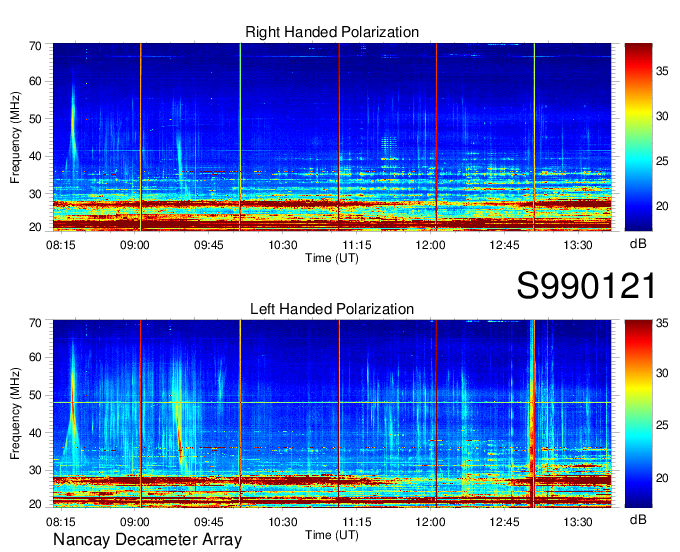
Task: Click the "Left Handed Polarization" plot title
Action: pyautogui.click(x=332, y=309)
